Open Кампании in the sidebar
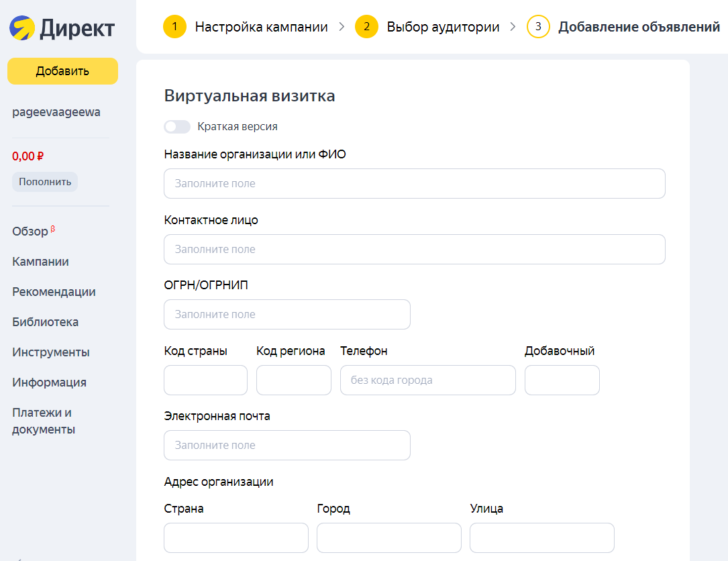This screenshot has width=728, height=561. point(40,262)
